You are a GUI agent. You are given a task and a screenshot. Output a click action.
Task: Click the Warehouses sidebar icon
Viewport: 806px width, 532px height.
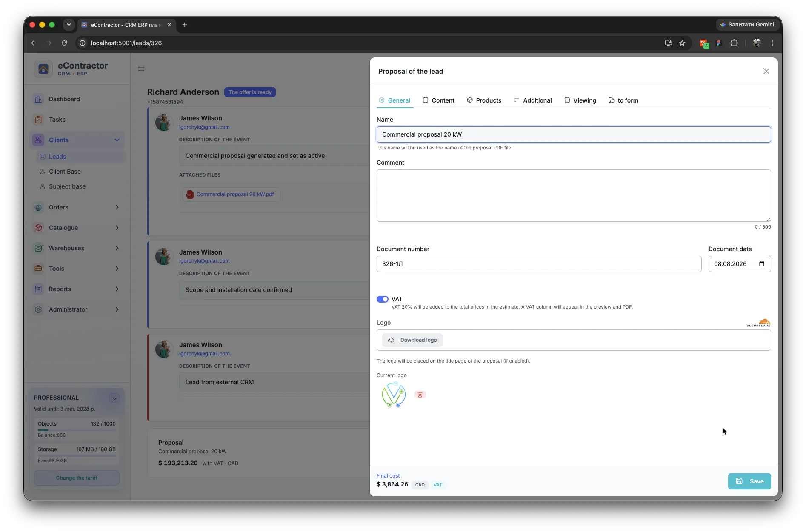pyautogui.click(x=38, y=248)
